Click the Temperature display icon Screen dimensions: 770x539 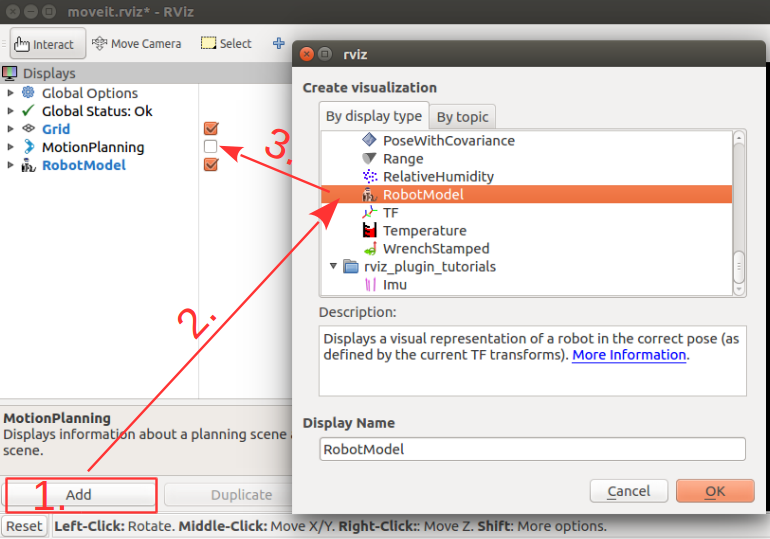click(369, 231)
